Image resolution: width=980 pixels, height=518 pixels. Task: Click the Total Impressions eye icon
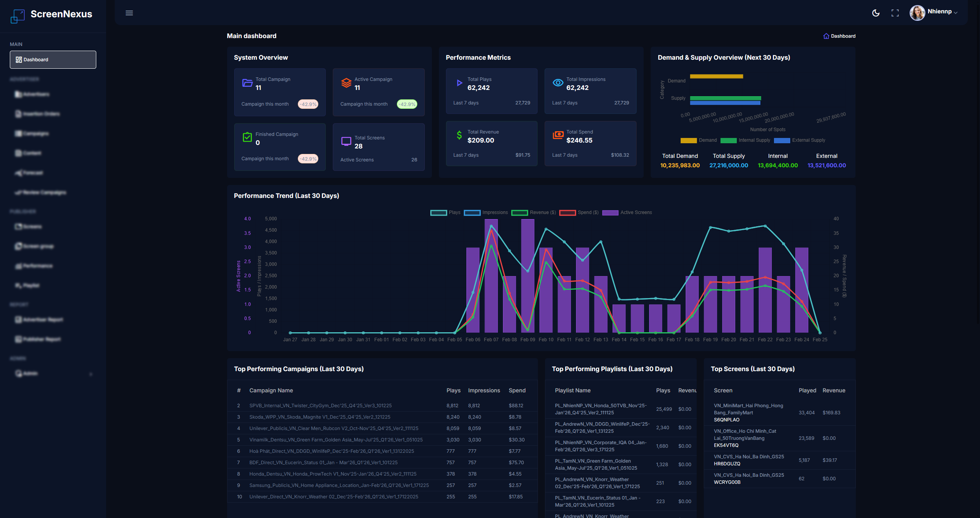(558, 83)
